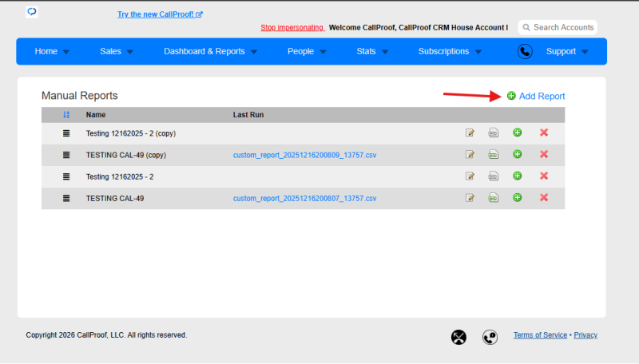Click drag handle for TESTING CAL-49 (copy)
639x364 pixels.
coord(66,155)
